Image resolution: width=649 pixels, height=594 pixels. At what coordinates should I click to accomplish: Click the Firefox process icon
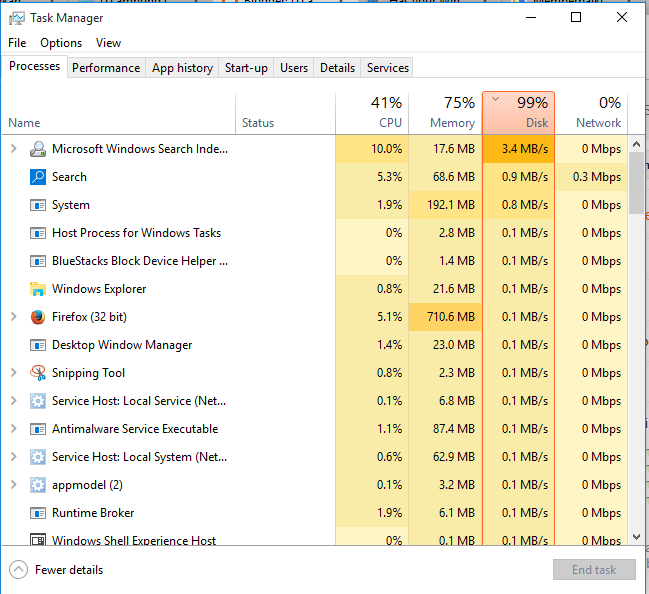pos(38,317)
